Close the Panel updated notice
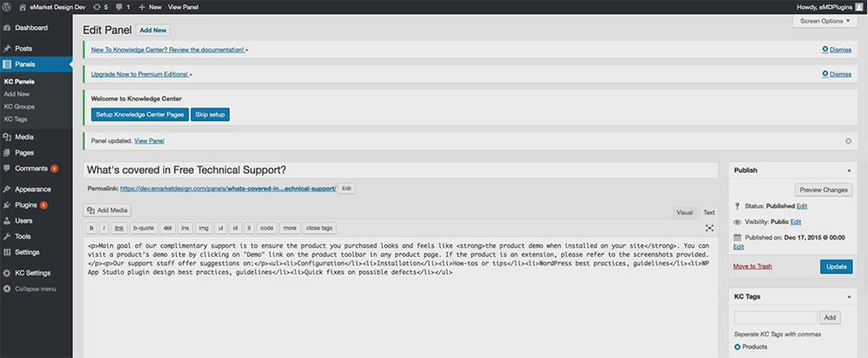 coord(848,141)
